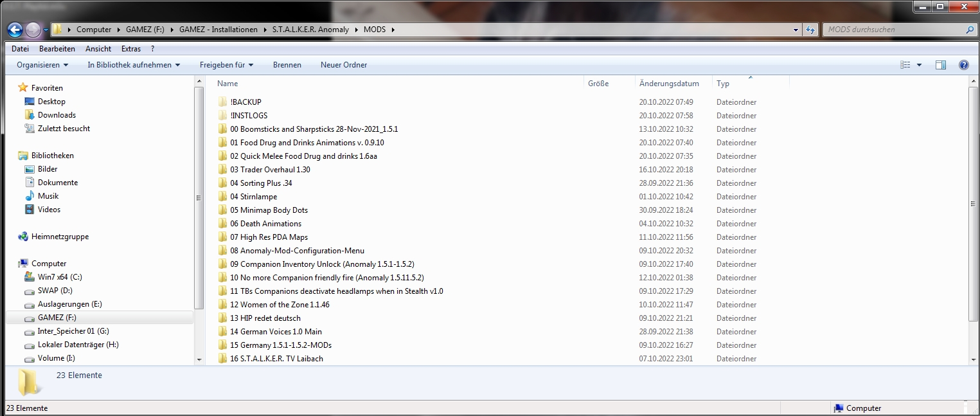Open In Bibliothek aufnehmen dropdown
The height and width of the screenshot is (416, 980).
134,65
